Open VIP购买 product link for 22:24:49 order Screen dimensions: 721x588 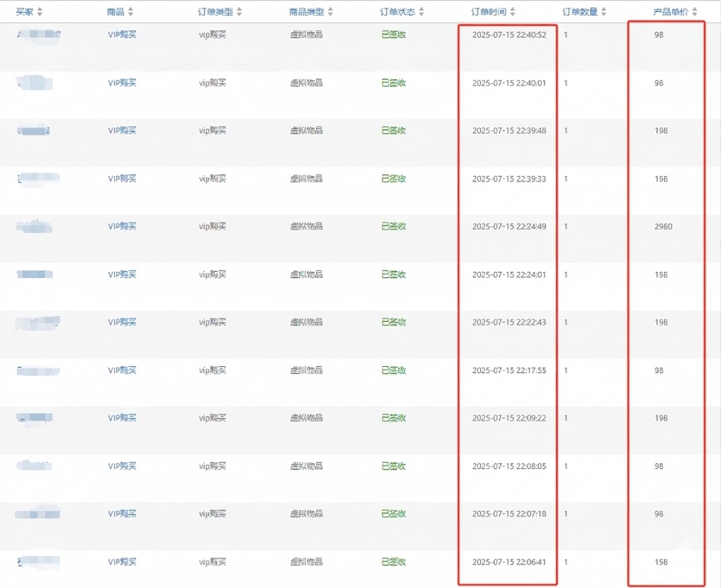tap(122, 226)
